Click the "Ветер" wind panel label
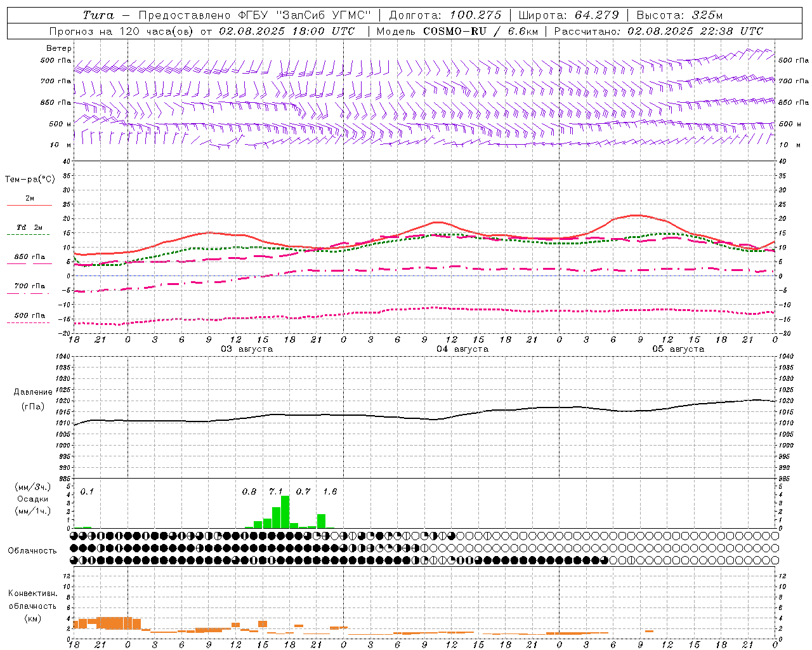The width and height of the screenshot is (812, 650). click(x=59, y=48)
